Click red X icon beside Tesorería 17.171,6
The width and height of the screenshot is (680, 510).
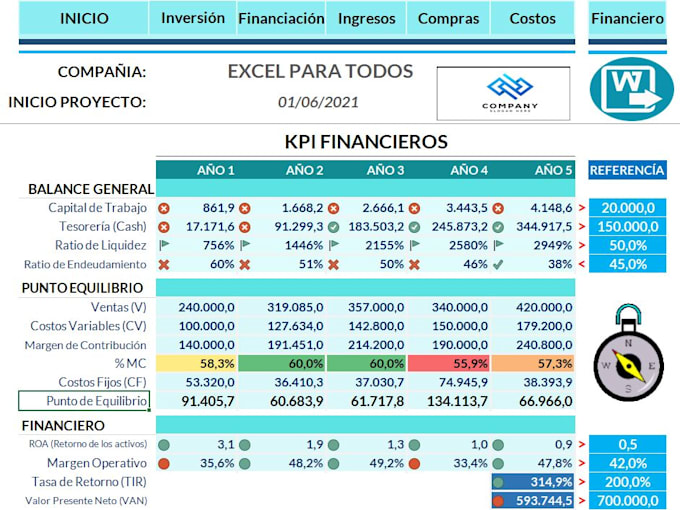(164, 227)
